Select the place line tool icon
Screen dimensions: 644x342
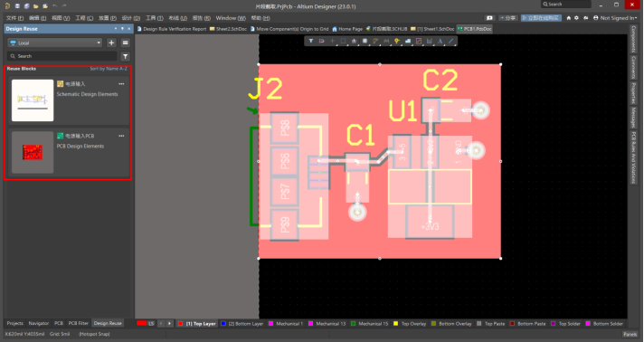tap(451, 41)
